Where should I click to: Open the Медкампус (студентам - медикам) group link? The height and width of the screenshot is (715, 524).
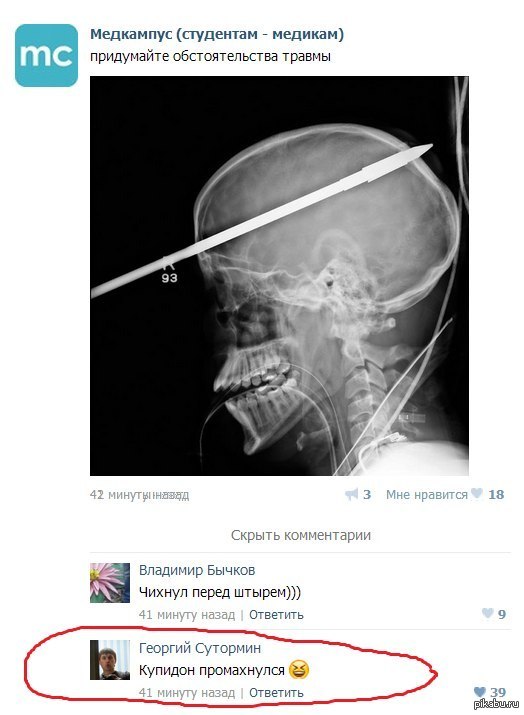pyautogui.click(x=217, y=34)
